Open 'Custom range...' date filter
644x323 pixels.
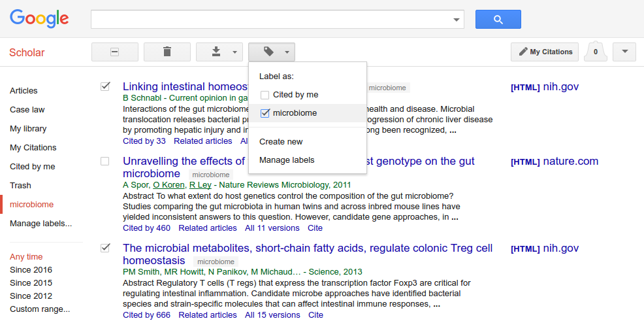pos(40,309)
